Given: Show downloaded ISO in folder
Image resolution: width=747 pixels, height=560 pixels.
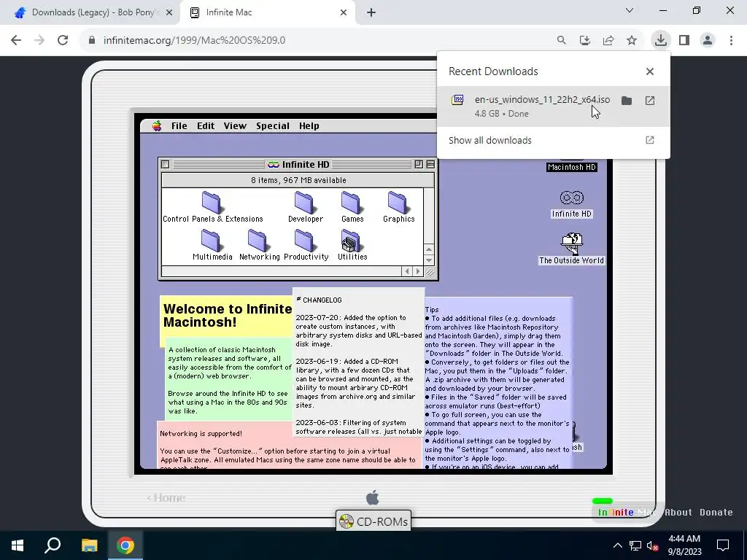Looking at the screenshot, I should tap(627, 101).
